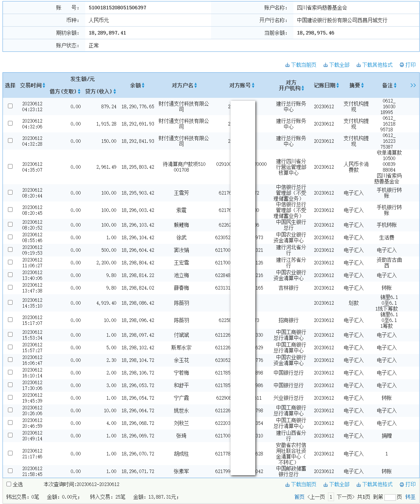420x504 pixels.
Task: Click the top 下载全部 download link
Action: pos(336,65)
